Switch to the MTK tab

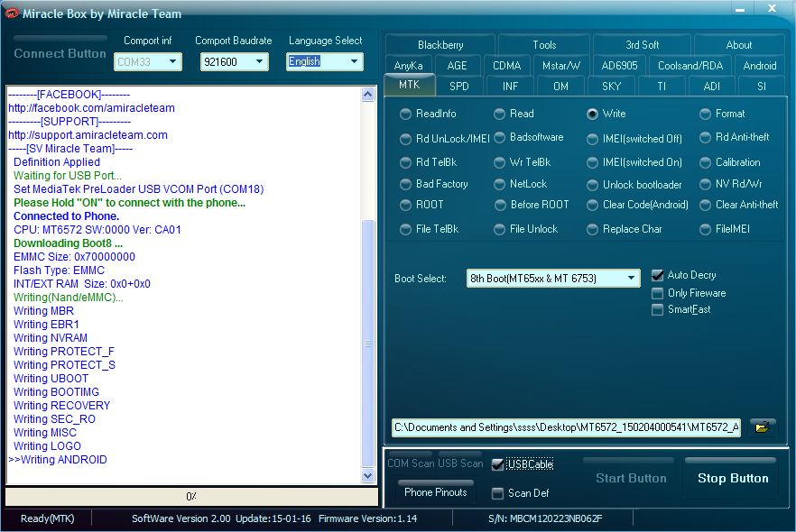409,85
